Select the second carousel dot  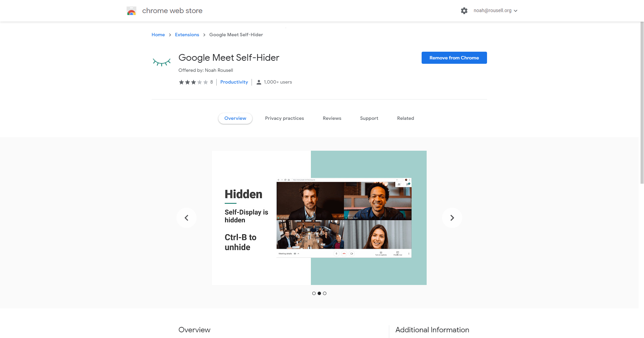319,293
